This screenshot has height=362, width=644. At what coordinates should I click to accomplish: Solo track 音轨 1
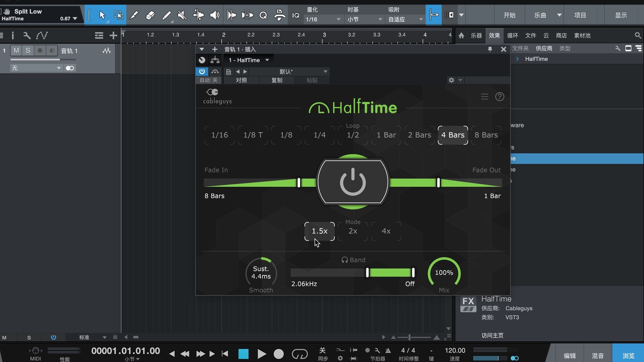(x=28, y=50)
